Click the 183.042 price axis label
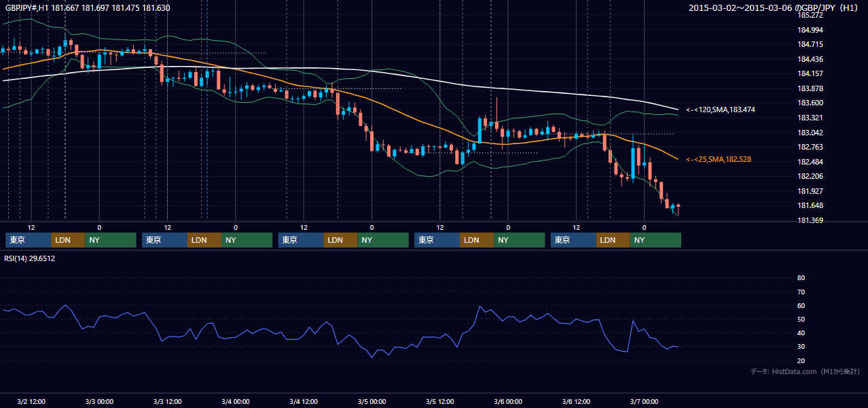868x408 pixels. pyautogui.click(x=810, y=133)
